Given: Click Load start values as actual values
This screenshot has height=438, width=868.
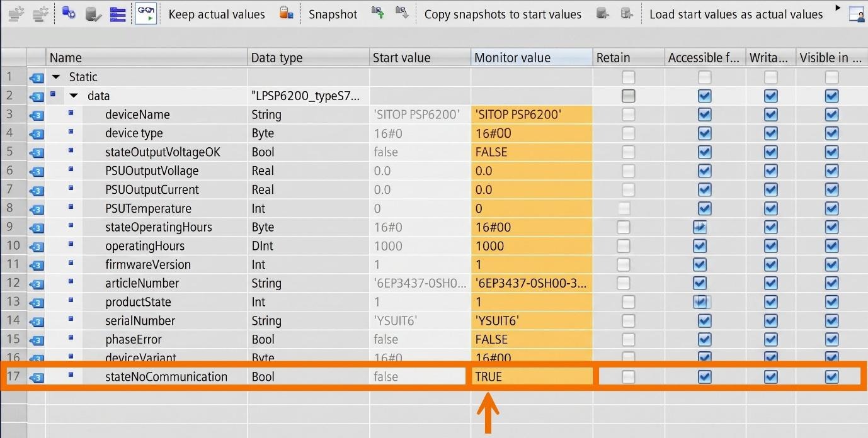Looking at the screenshot, I should coord(736,14).
